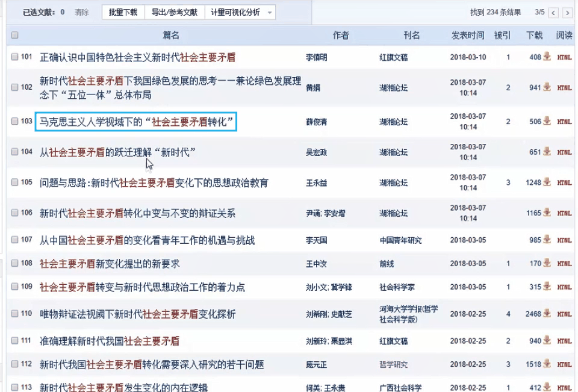Open article 新时代社会主要矛盾转化中变与不变的辩证关系
578x392 pixels.
point(137,214)
